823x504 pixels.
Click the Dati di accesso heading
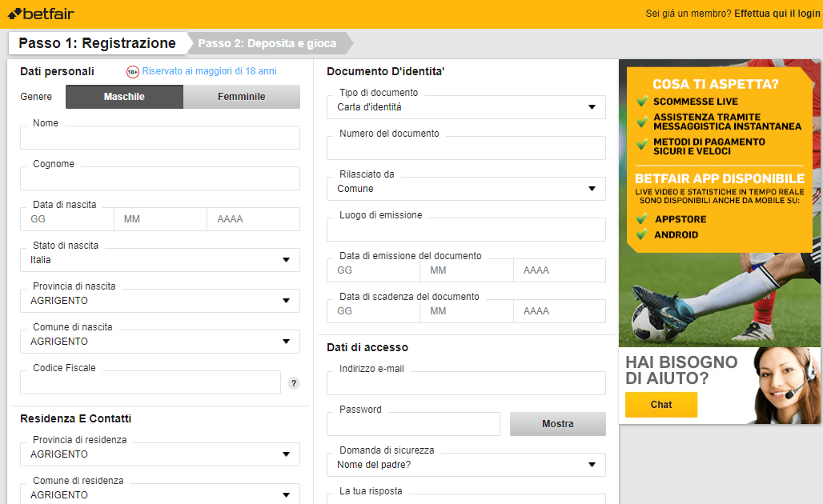click(367, 347)
